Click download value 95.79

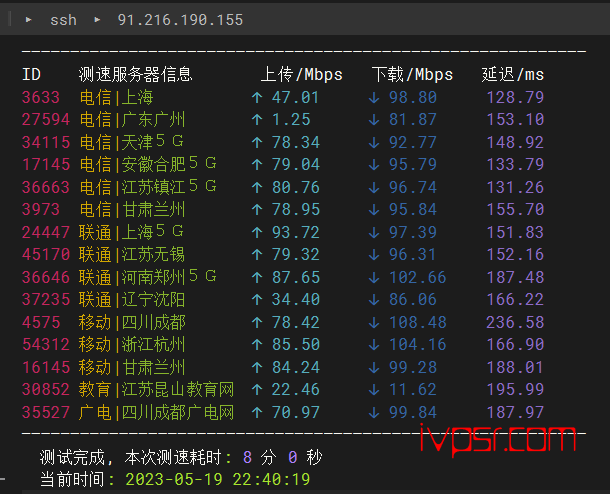[413, 165]
